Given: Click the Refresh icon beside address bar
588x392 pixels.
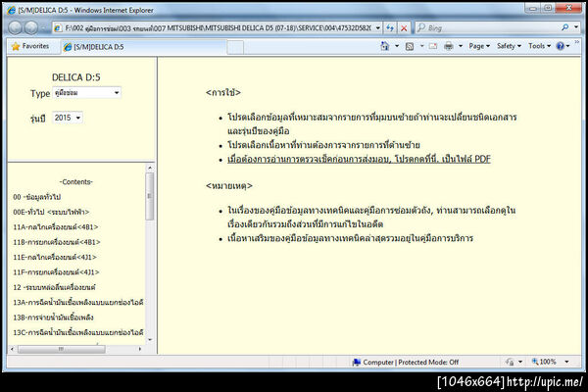Looking at the screenshot, I should pos(390,27).
